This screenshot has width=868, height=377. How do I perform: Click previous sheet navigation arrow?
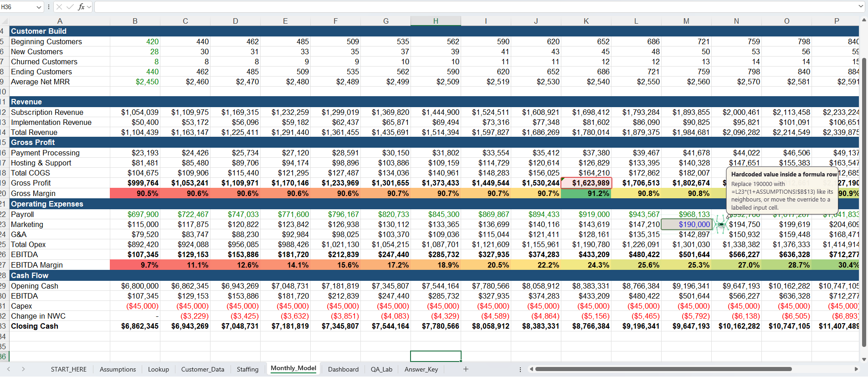(9, 369)
